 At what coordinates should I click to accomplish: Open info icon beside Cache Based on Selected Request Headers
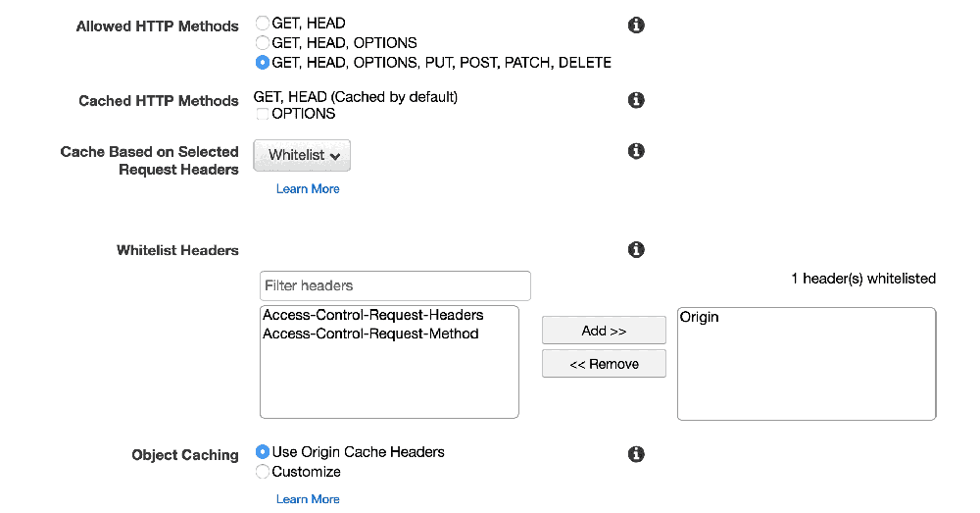coord(636,151)
